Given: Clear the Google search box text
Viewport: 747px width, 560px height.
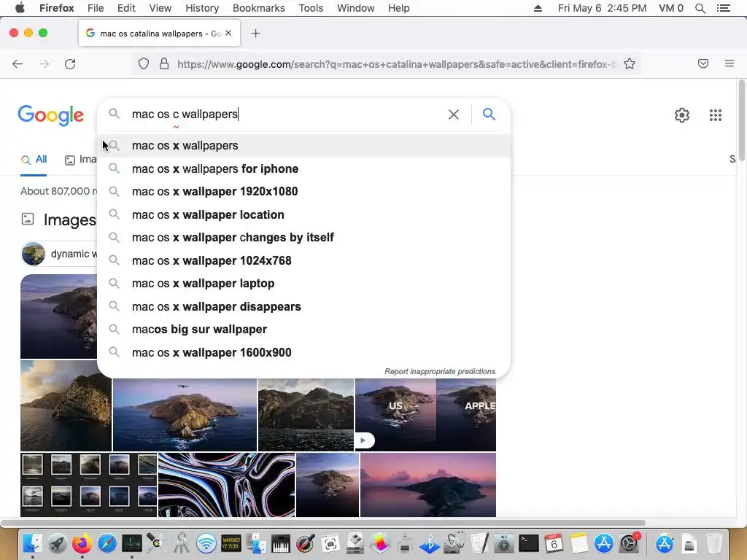Looking at the screenshot, I should 454,114.
